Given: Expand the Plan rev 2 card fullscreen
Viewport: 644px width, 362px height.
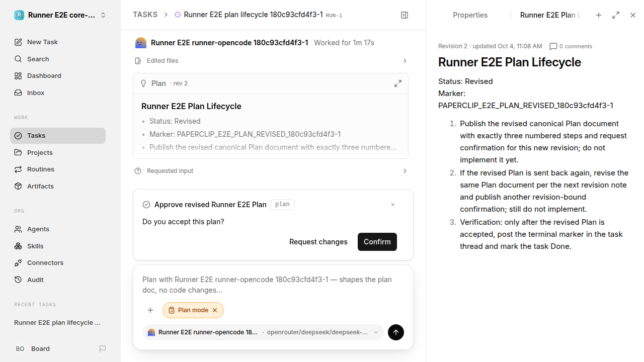Looking at the screenshot, I should point(398,83).
